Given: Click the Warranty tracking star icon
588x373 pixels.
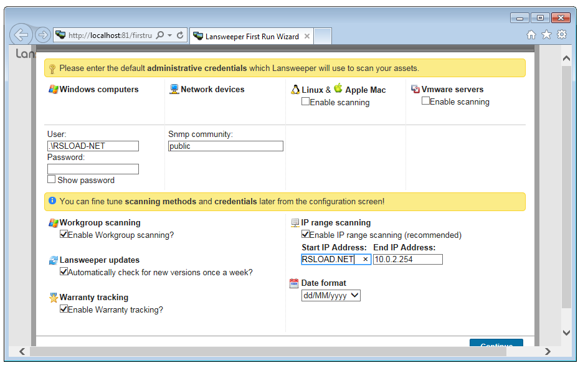Looking at the screenshot, I should pos(54,297).
